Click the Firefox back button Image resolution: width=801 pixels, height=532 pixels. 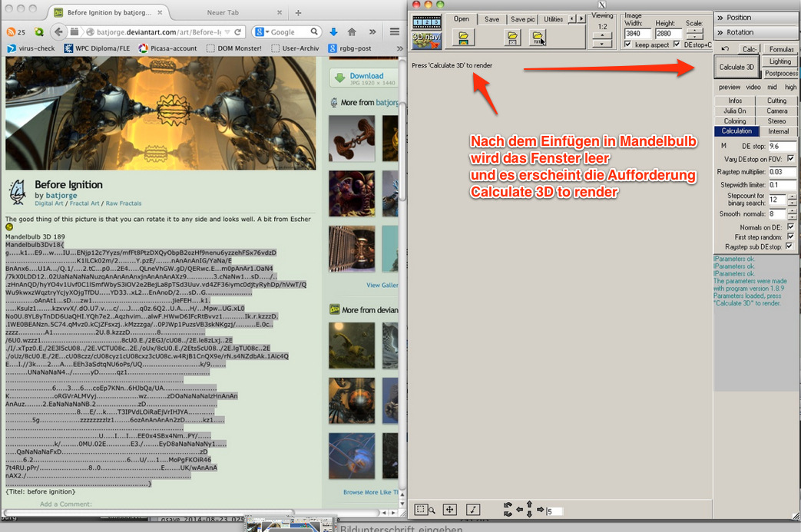(58, 31)
